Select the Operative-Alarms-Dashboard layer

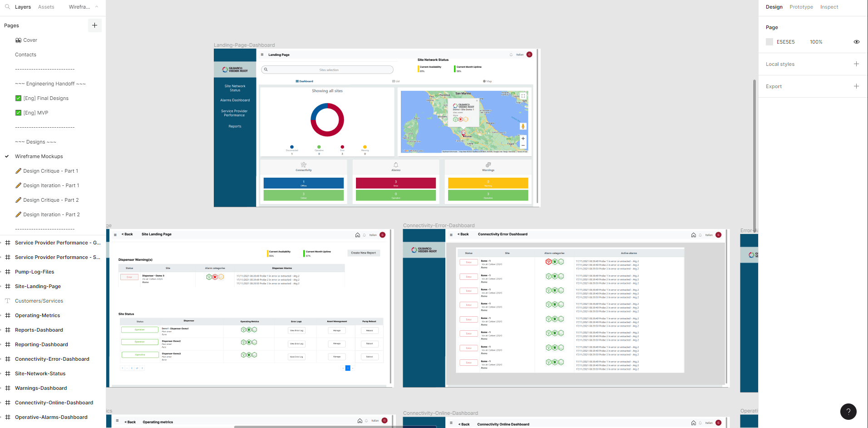[51, 417]
